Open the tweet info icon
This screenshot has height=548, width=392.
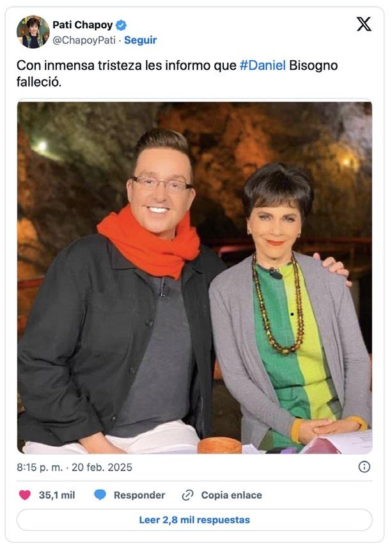click(x=364, y=467)
